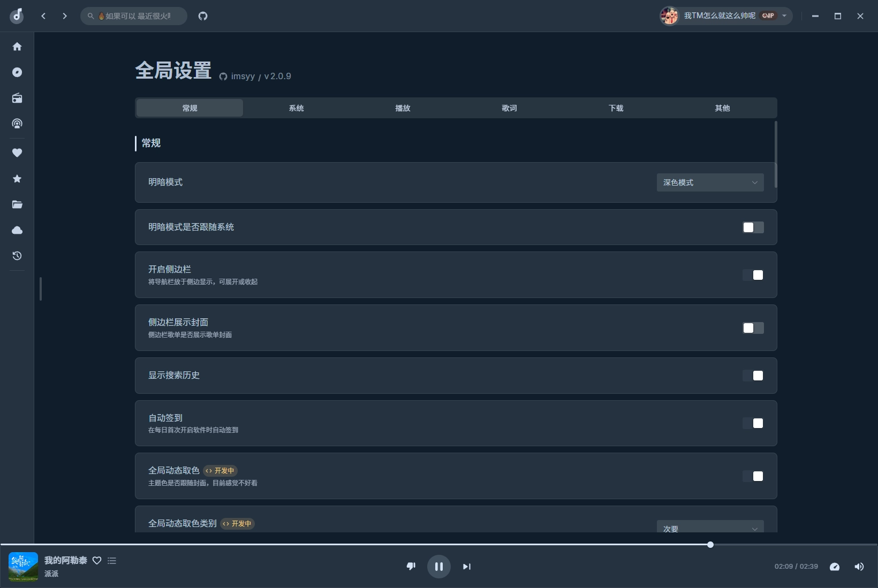Open the discover compass icon
Viewport: 878px width, 588px height.
pos(17,72)
